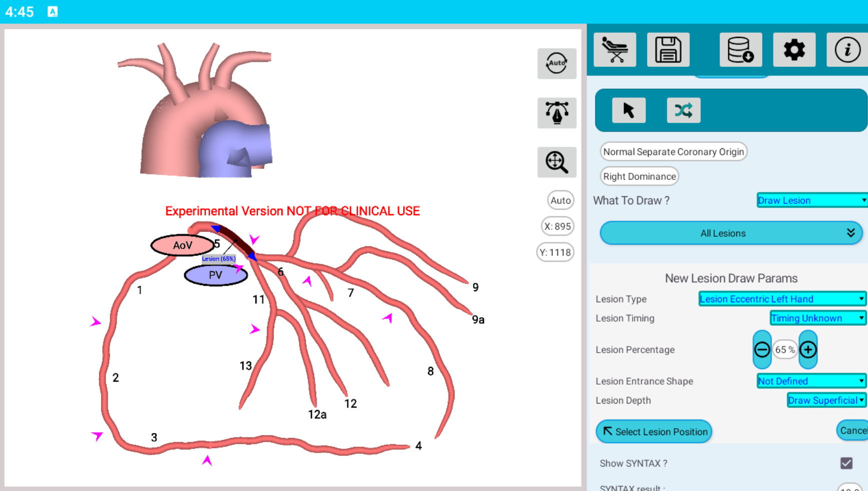Click the auto-rotate icon
868x491 pixels.
click(556, 63)
